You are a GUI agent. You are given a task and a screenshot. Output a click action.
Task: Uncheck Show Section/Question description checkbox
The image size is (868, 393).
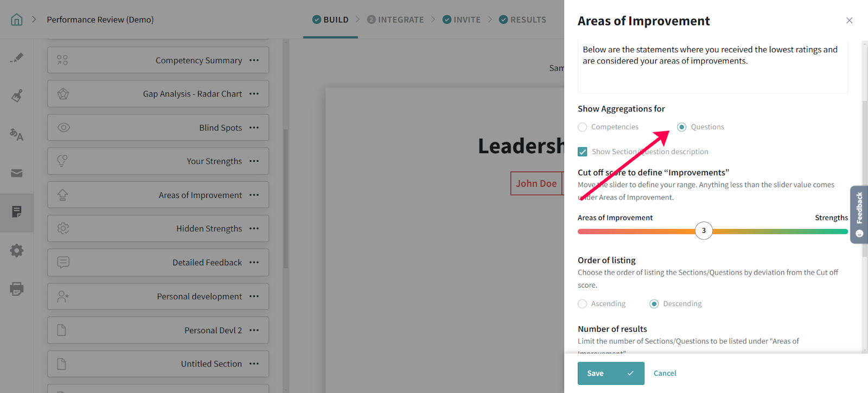(x=583, y=152)
